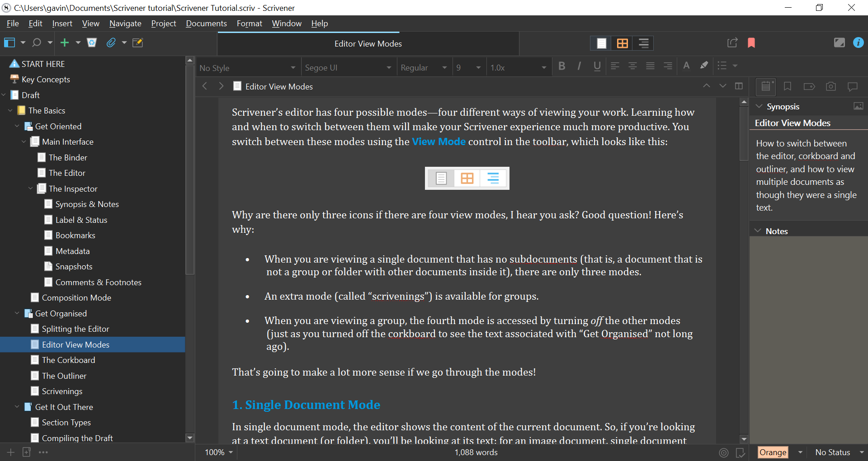This screenshot has height=461, width=868.
Task: Click the highlighter pen icon
Action: 704,66
